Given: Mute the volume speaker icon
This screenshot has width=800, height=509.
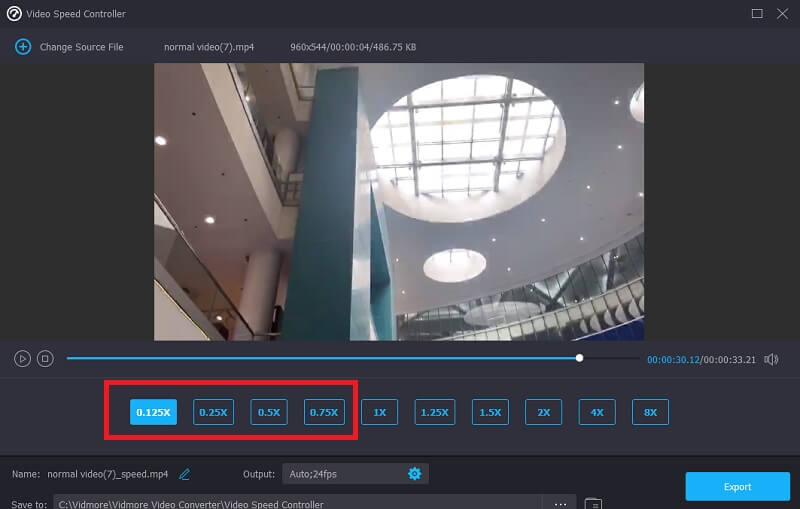Looking at the screenshot, I should click(x=771, y=359).
